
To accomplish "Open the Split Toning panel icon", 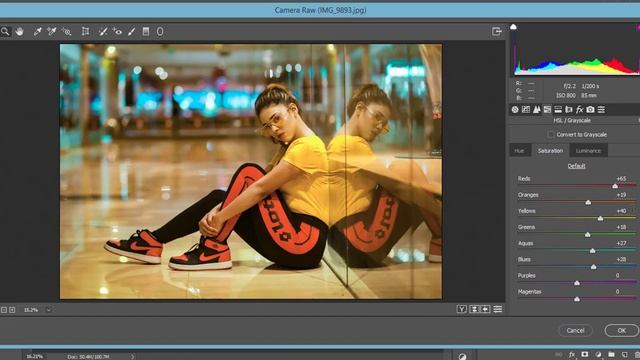I will pos(558,109).
